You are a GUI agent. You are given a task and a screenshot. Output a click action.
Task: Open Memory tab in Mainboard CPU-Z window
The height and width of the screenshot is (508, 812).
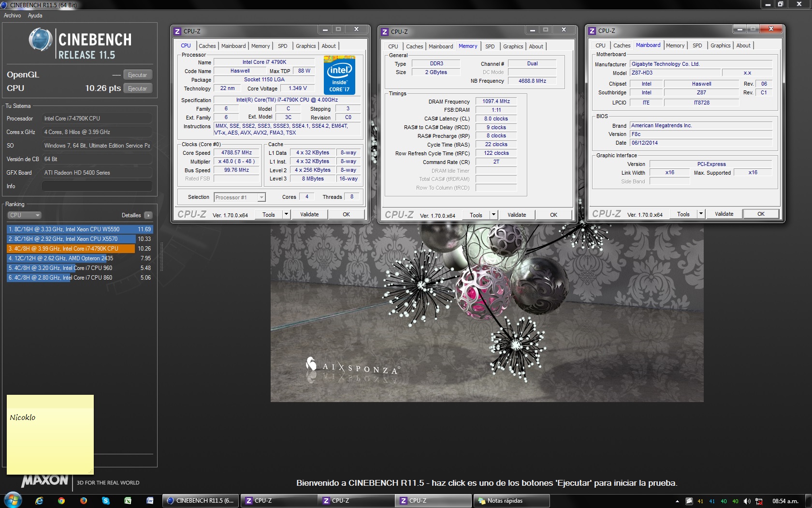pos(675,45)
